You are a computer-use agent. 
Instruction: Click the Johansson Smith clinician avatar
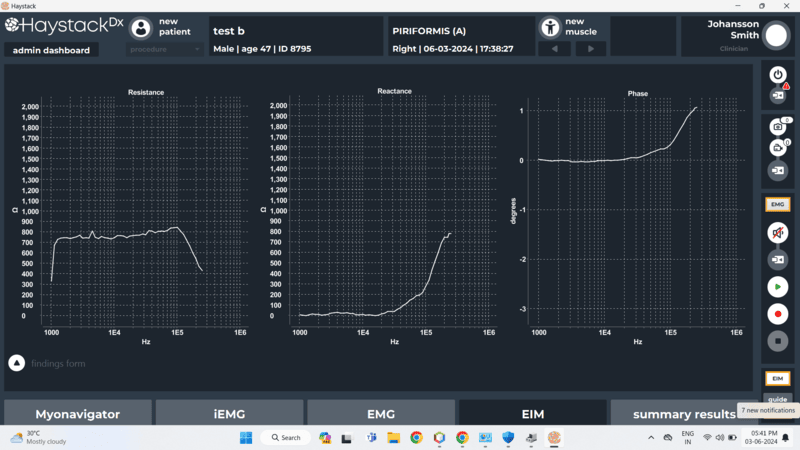click(x=776, y=36)
